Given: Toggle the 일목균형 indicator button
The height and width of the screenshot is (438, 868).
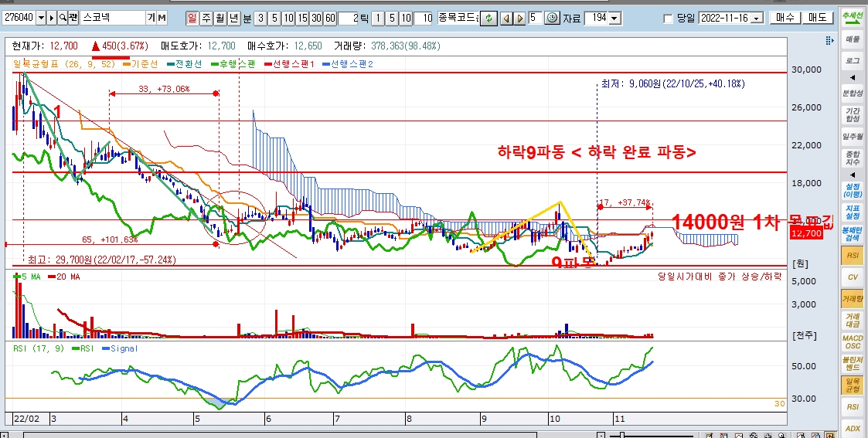Looking at the screenshot, I should (853, 385).
